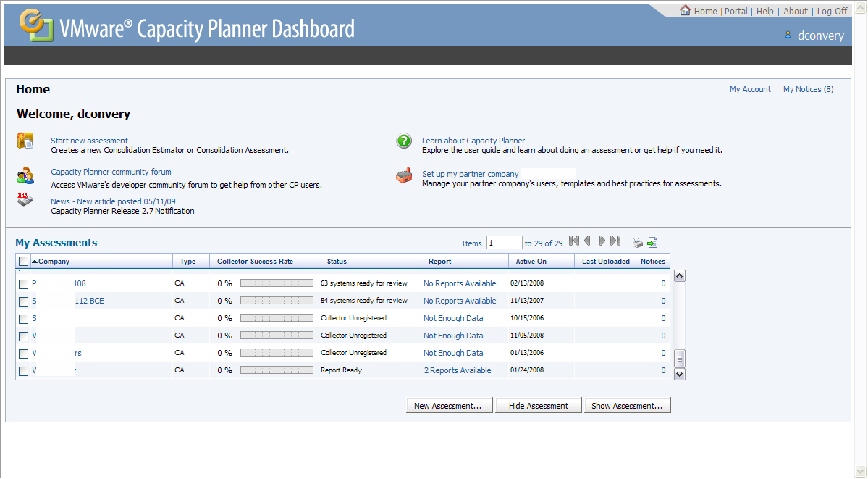The height and width of the screenshot is (479, 868).
Task: Click the Items page number field
Action: tap(505, 243)
